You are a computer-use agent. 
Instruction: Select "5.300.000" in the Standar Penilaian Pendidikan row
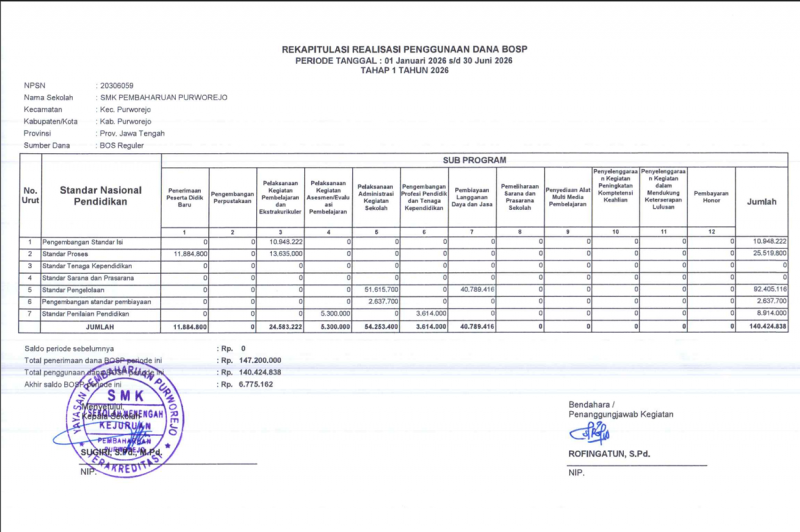[x=336, y=314]
